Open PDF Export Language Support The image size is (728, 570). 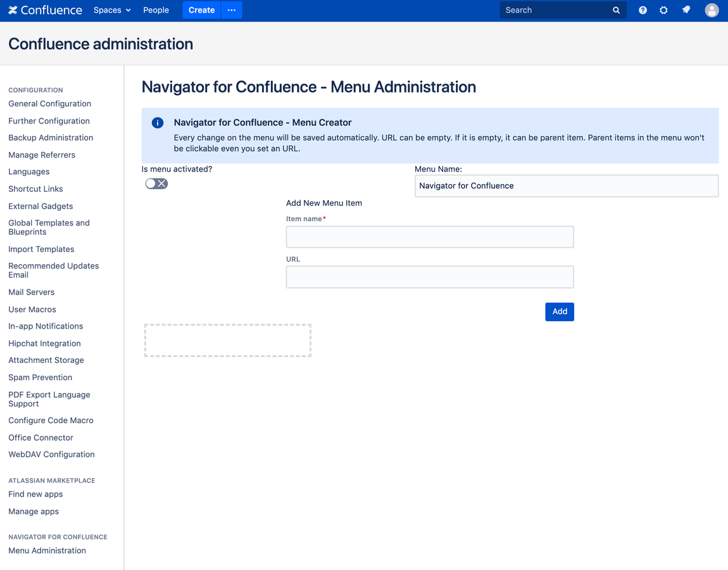(x=49, y=399)
